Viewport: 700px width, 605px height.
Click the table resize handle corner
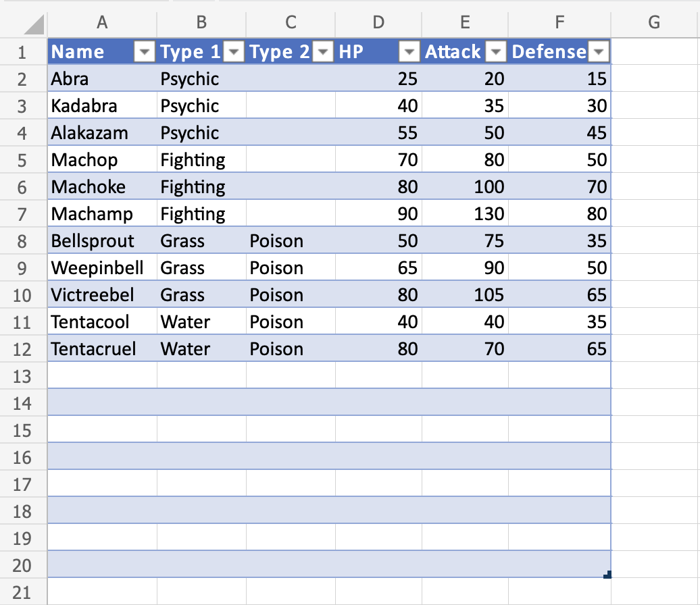(608, 575)
